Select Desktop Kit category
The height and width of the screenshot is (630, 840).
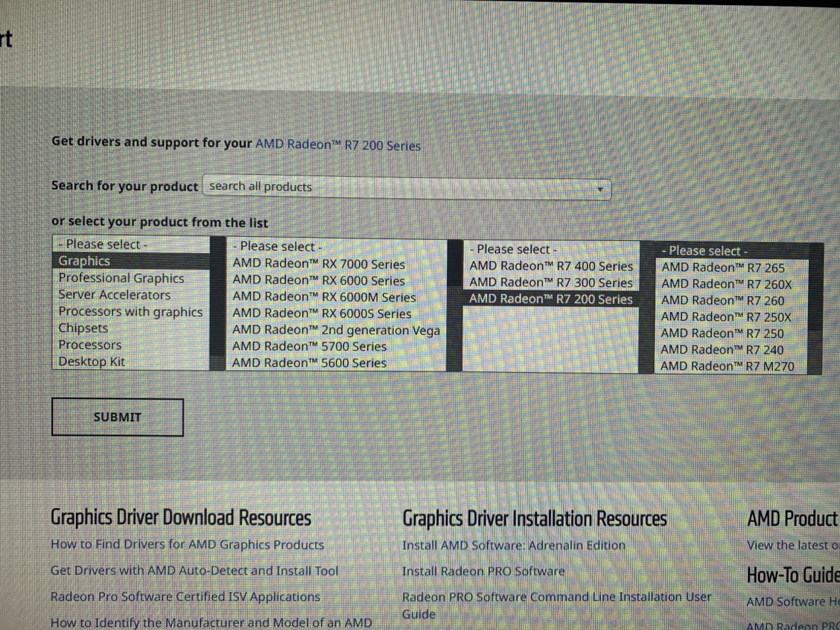[x=131, y=362]
